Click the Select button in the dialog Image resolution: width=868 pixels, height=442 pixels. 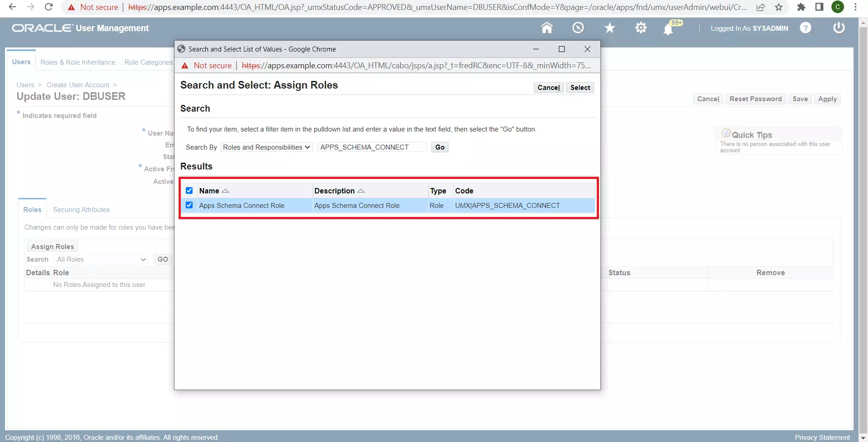[580, 87]
